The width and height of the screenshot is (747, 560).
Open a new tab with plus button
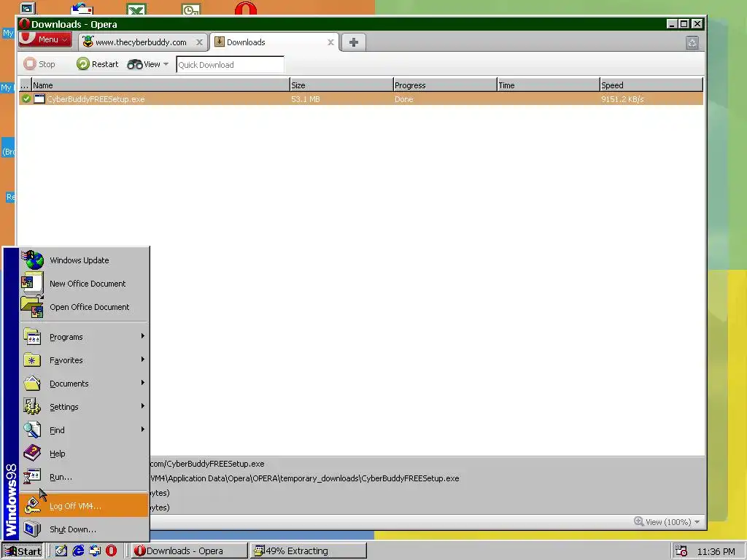pyautogui.click(x=354, y=42)
